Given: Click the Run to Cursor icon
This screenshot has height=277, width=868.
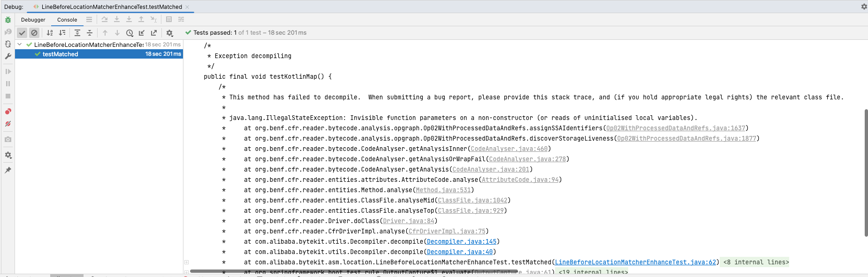Looking at the screenshot, I should (153, 20).
